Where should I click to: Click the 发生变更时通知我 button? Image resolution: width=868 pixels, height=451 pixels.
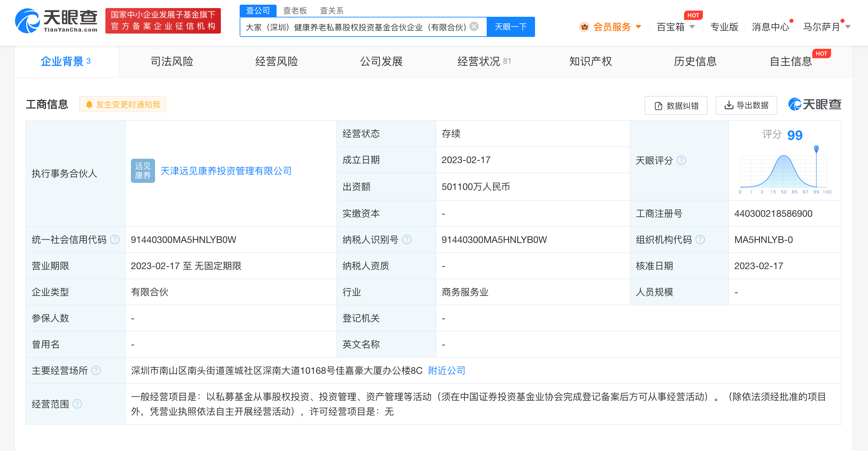[x=123, y=104]
